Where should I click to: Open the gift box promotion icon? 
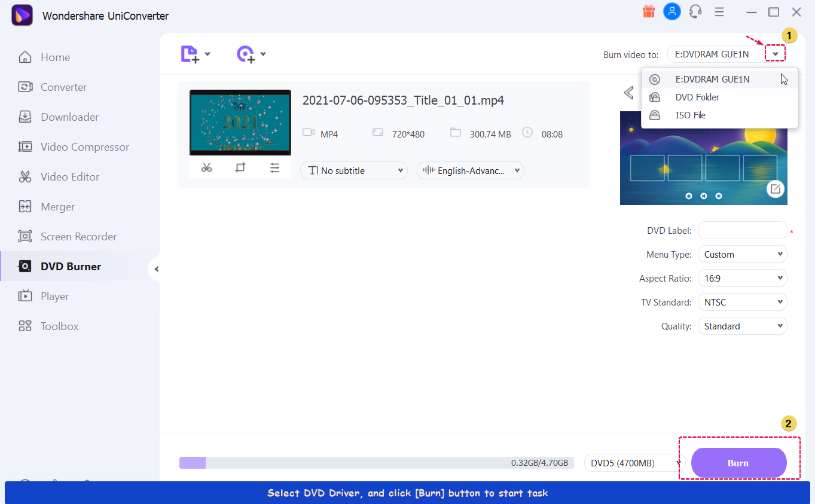pyautogui.click(x=648, y=11)
